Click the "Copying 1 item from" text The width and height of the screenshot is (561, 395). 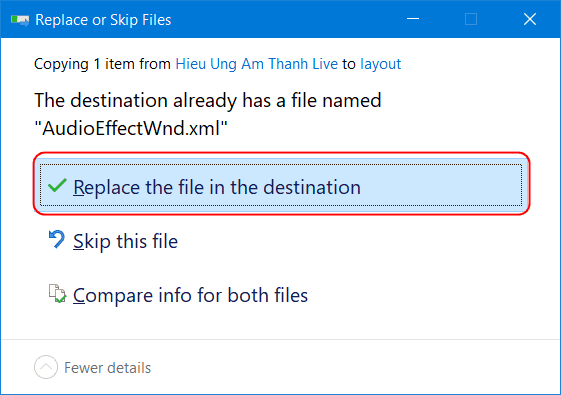point(102,65)
